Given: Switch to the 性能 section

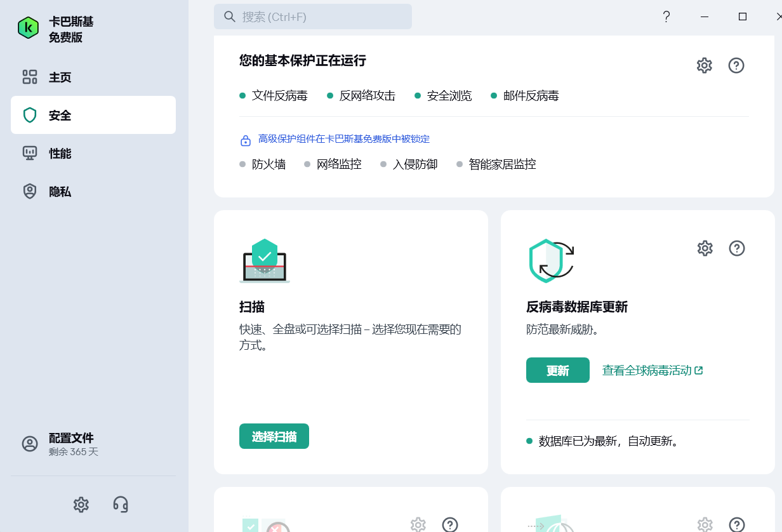Looking at the screenshot, I should (x=93, y=153).
